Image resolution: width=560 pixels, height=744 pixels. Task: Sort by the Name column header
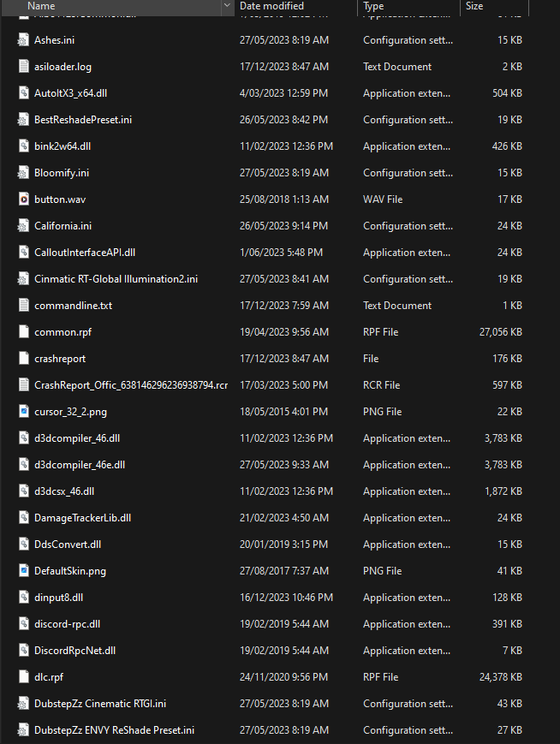41,6
